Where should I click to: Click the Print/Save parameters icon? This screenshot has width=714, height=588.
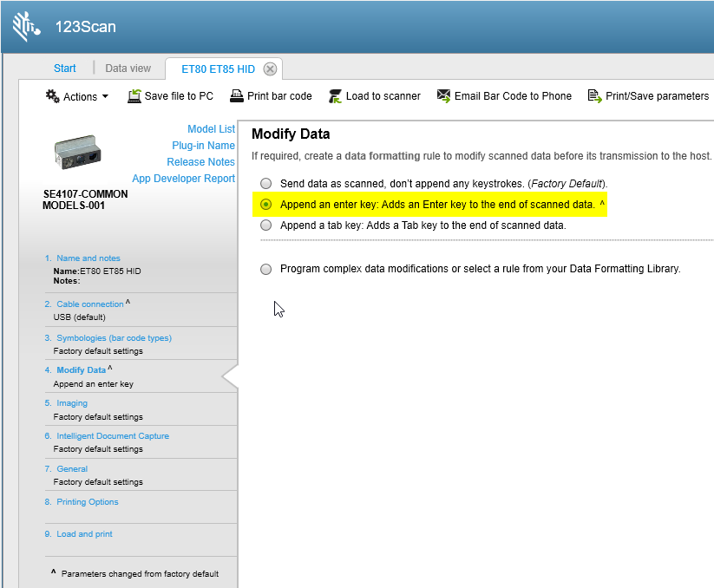click(597, 96)
